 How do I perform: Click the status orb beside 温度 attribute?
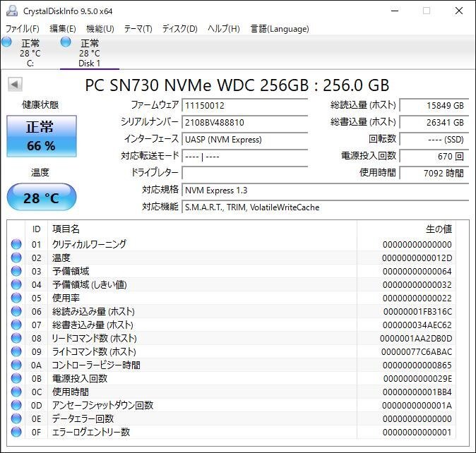(16, 258)
